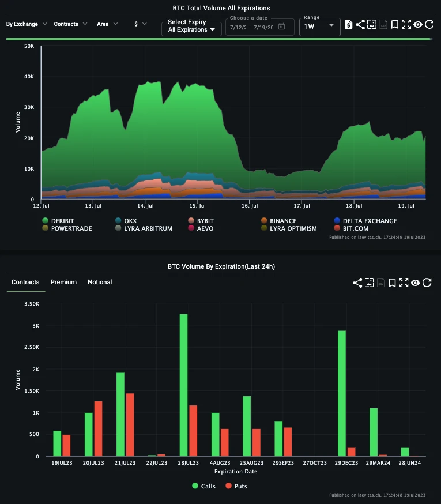
Task: Refresh the Volume By Expiration chart
Action: [427, 283]
